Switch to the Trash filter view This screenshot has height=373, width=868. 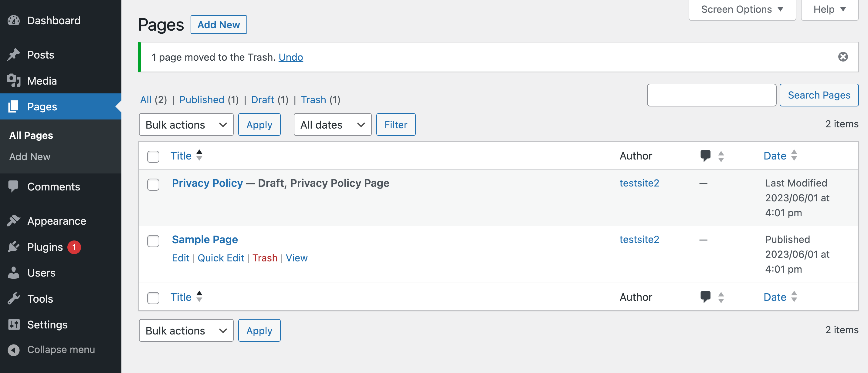click(x=313, y=100)
